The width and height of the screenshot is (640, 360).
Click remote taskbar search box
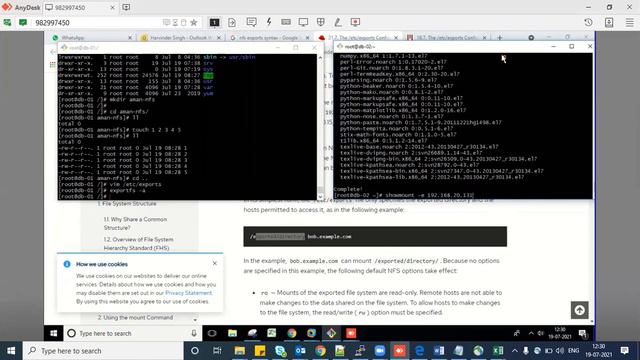click(132, 333)
